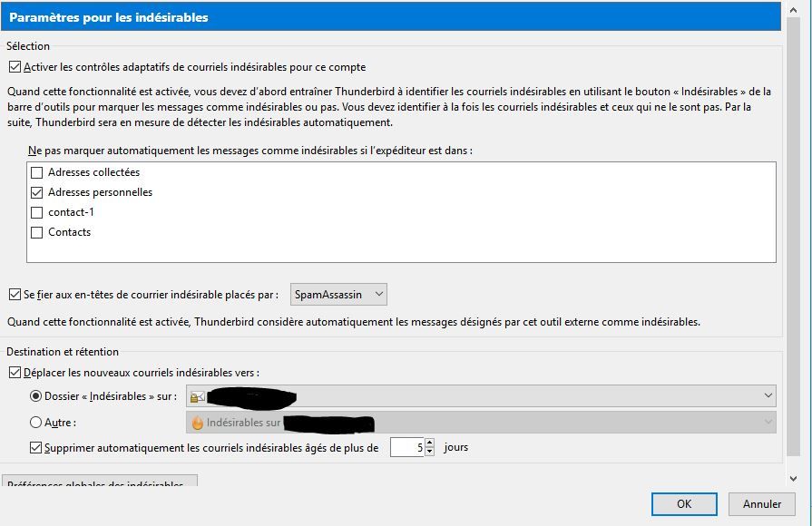This screenshot has width=812, height=526.
Task: Click the Adresses collectées label
Action: (x=93, y=172)
